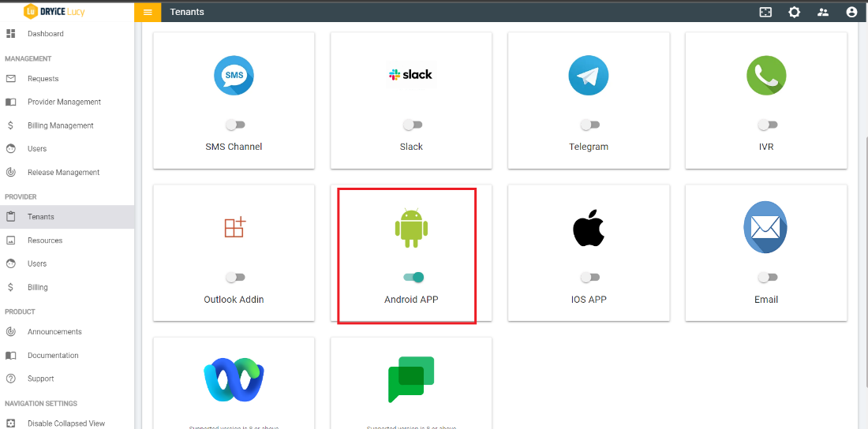This screenshot has height=429, width=868.
Task: Click the Google Chat logo icon
Action: coord(411,380)
